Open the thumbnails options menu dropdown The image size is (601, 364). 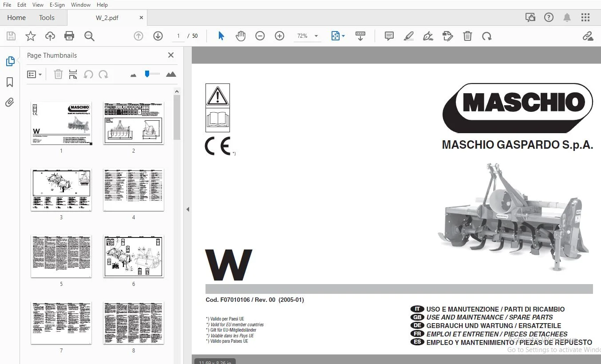point(34,74)
